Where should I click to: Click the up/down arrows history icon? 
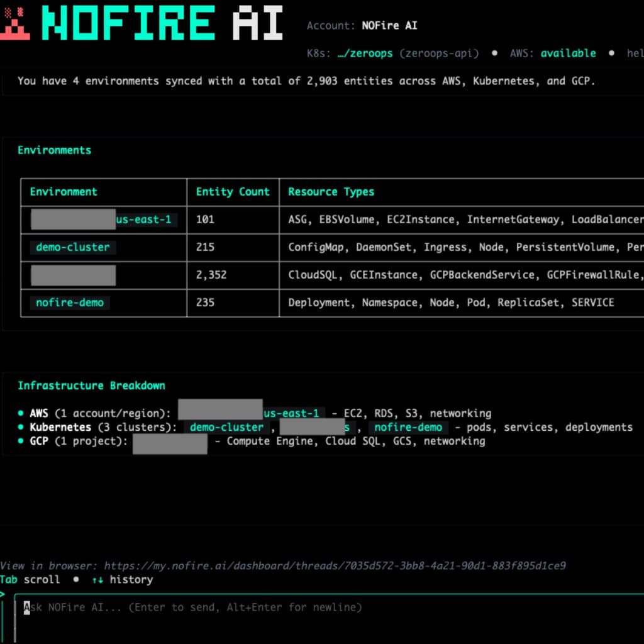pos(97,580)
